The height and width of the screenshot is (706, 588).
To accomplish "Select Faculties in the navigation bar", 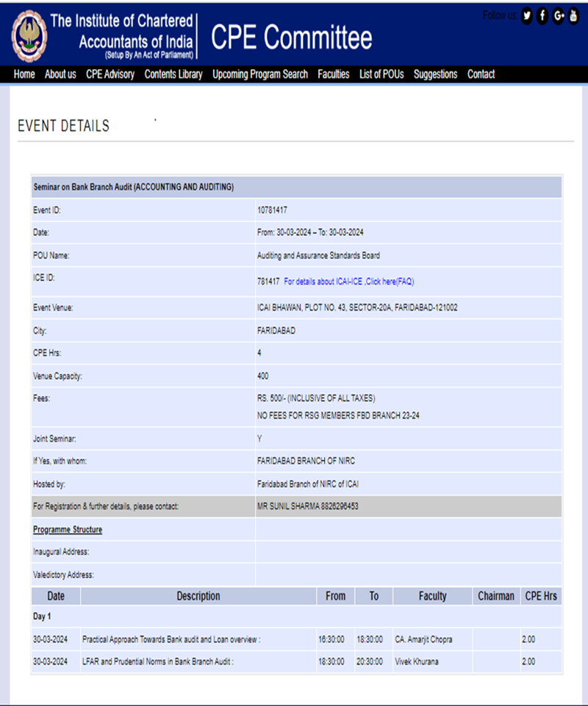I will click(x=334, y=74).
